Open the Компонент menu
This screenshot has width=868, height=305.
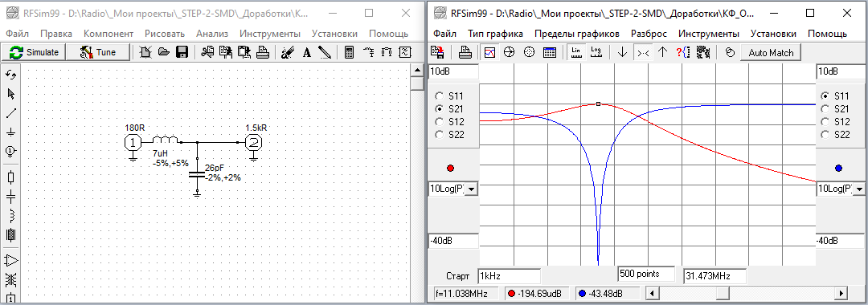(x=108, y=34)
